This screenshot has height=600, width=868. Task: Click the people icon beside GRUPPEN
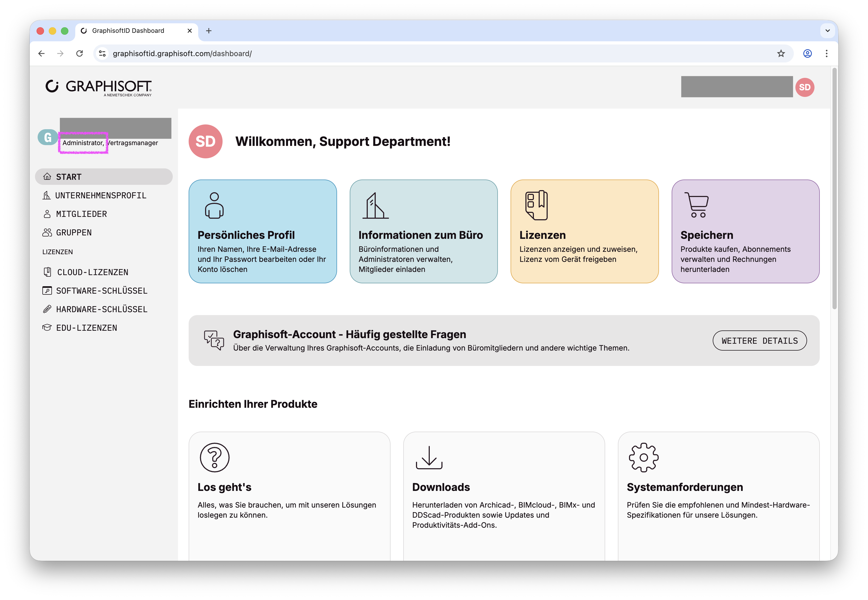pos(47,232)
